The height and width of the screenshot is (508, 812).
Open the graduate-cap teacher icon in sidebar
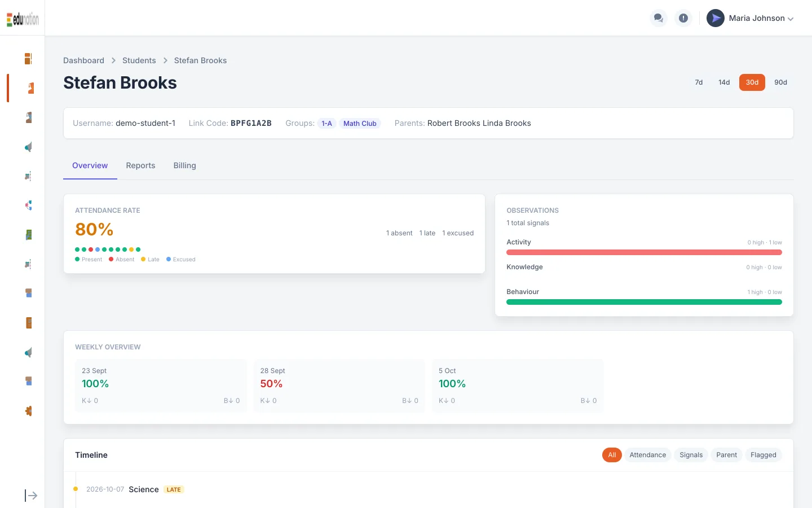pos(28,117)
